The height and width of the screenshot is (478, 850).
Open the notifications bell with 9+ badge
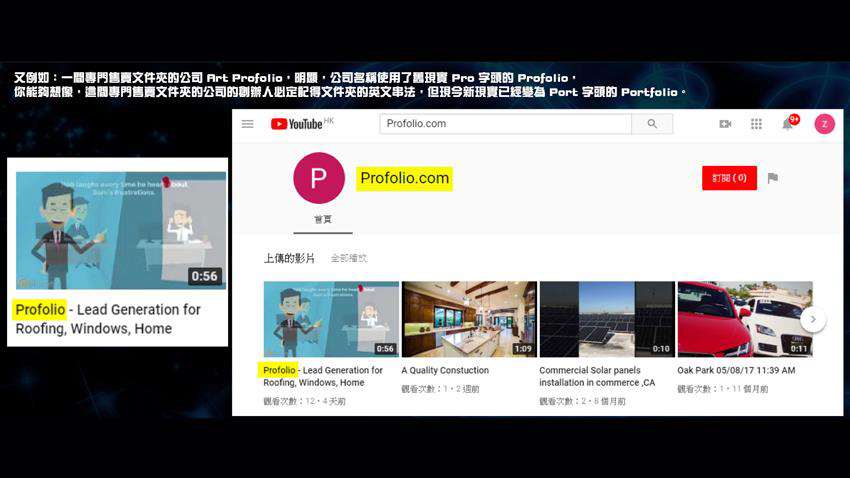point(789,124)
